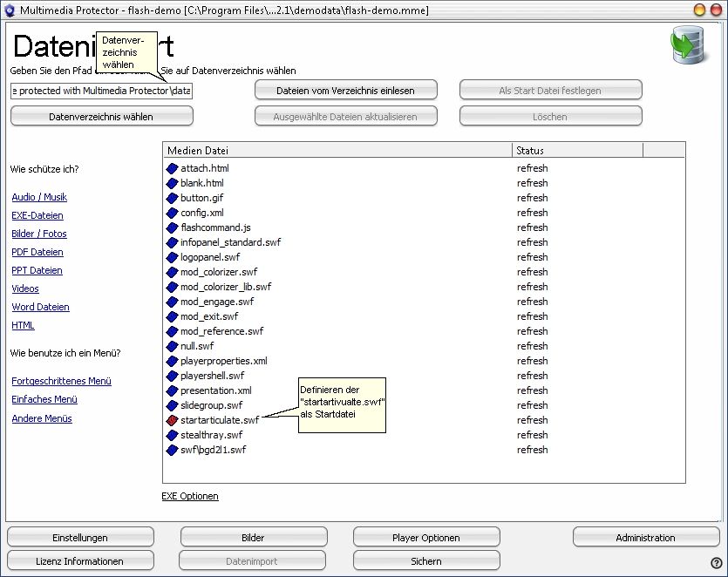This screenshot has height=577, width=728.
Task: Sort list by the Medien Datei column header
Action: click(337, 151)
